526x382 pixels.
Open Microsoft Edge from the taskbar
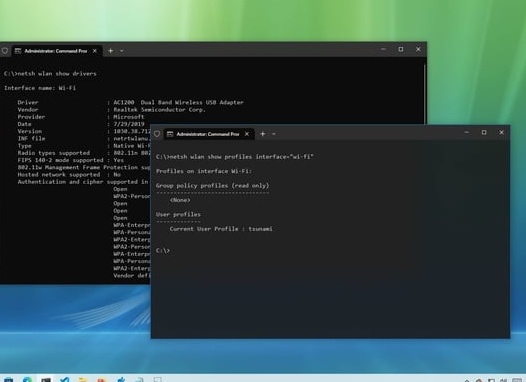coord(27,379)
